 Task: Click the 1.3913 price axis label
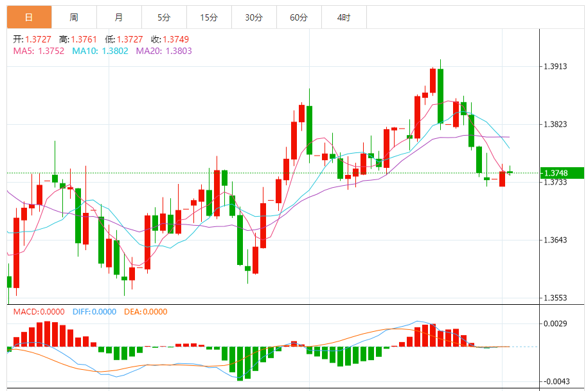pos(555,66)
